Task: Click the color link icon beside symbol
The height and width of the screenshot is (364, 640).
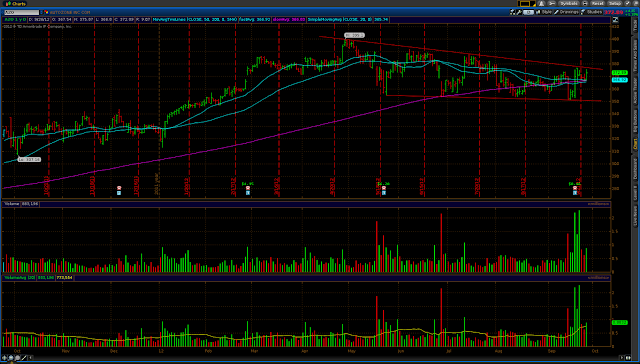Action: pos(47,12)
